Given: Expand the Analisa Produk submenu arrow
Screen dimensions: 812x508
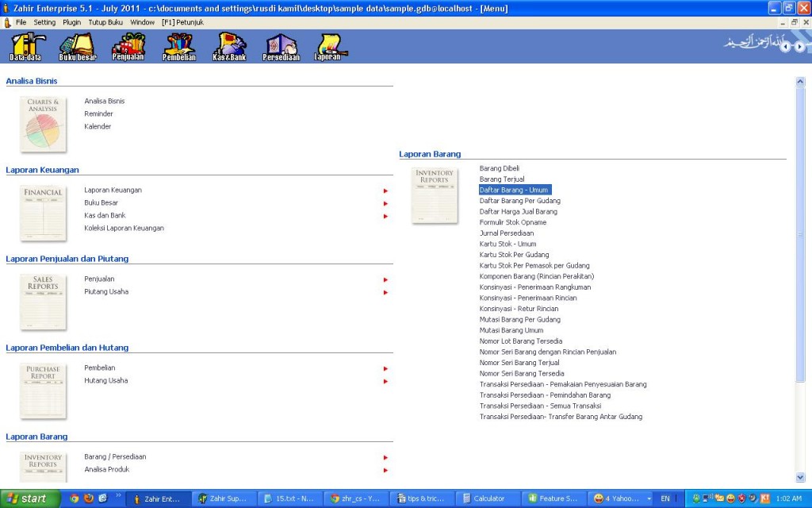Looking at the screenshot, I should pyautogui.click(x=385, y=470).
